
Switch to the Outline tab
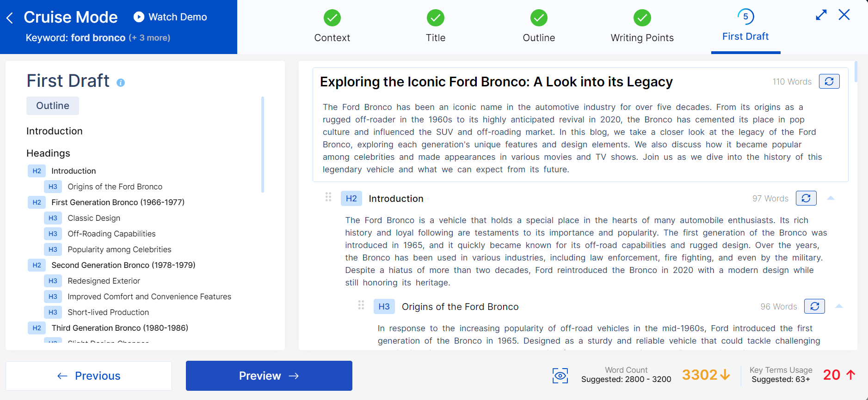pyautogui.click(x=539, y=38)
